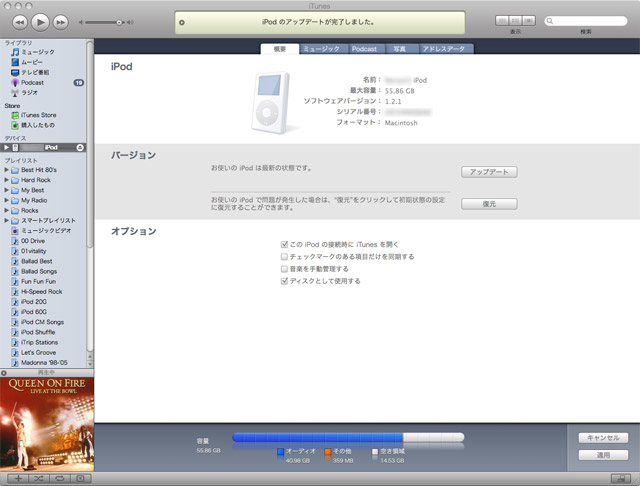
Task: Switch to grouped album view button
Action: tap(516, 20)
